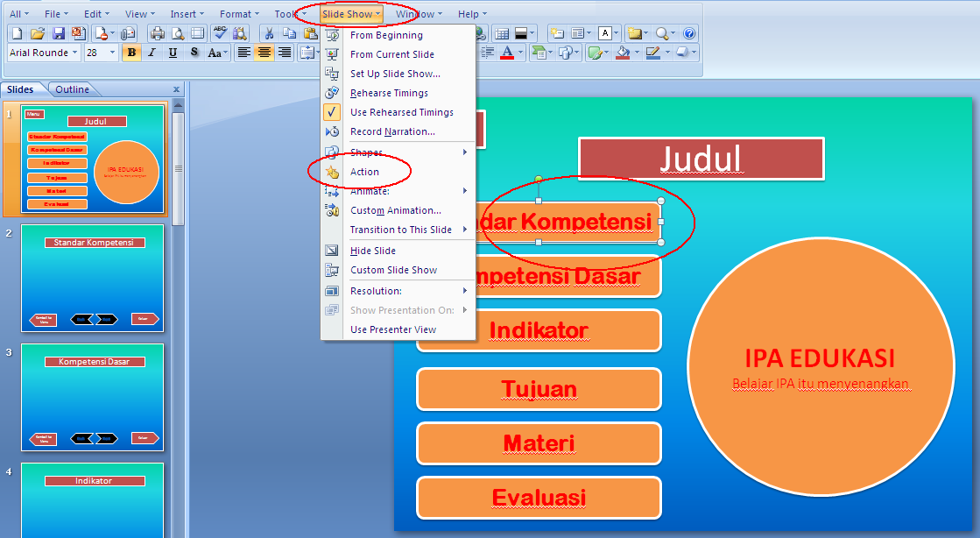Run spelling check from the toolbar

click(220, 33)
